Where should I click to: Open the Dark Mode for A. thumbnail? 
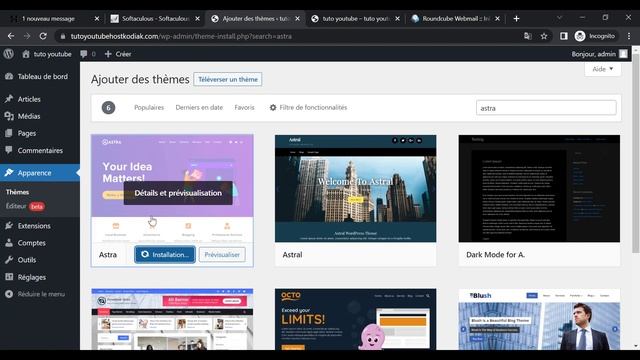click(539, 189)
